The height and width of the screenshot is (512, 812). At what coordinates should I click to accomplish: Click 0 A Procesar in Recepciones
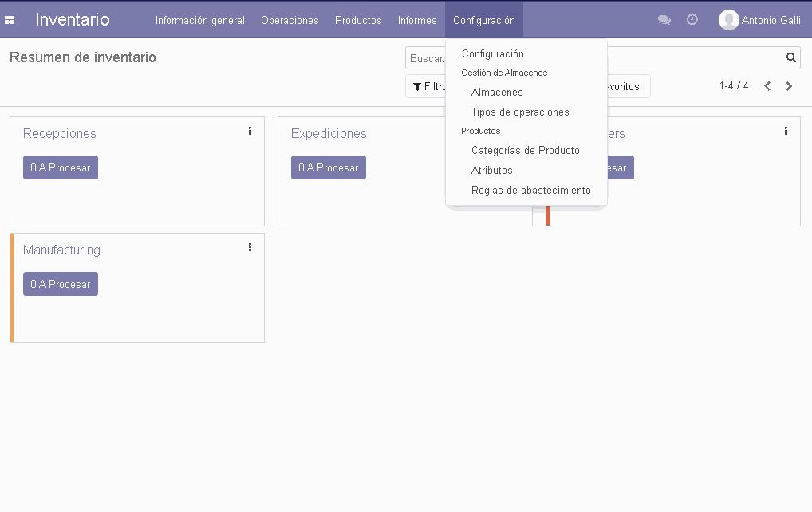60,167
